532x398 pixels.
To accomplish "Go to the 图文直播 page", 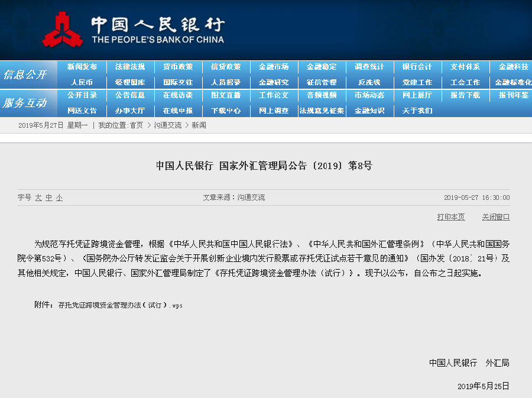I will [x=226, y=95].
